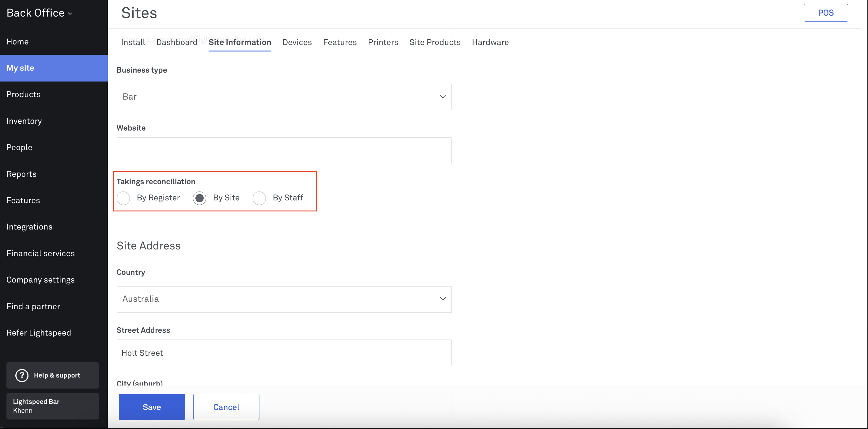Click into the Website input field

[x=284, y=150]
